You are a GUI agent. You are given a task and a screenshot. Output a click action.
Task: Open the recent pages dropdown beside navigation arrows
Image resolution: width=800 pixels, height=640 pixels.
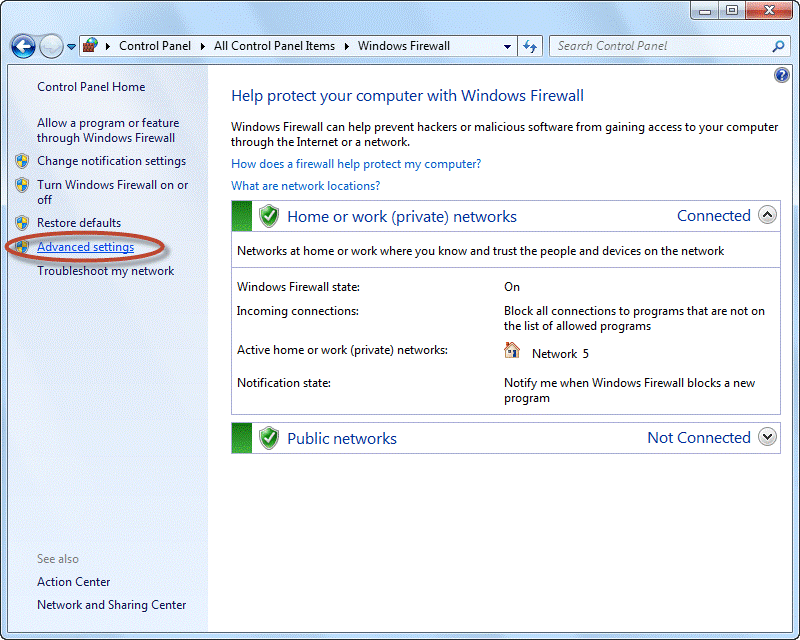(70, 46)
